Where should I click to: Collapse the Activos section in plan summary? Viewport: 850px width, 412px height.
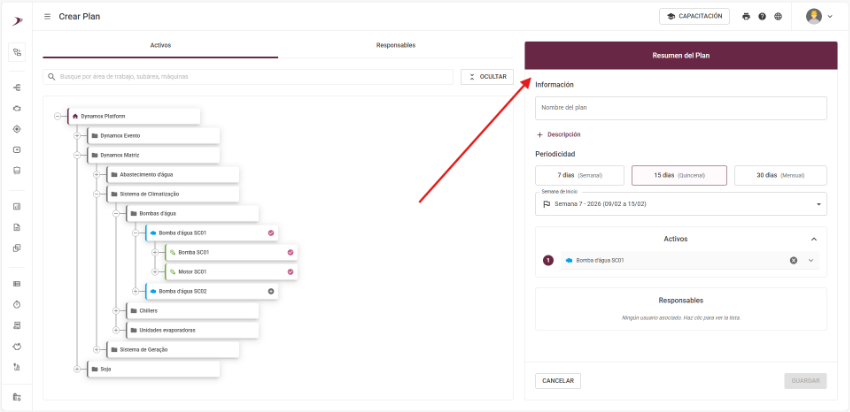tap(814, 239)
